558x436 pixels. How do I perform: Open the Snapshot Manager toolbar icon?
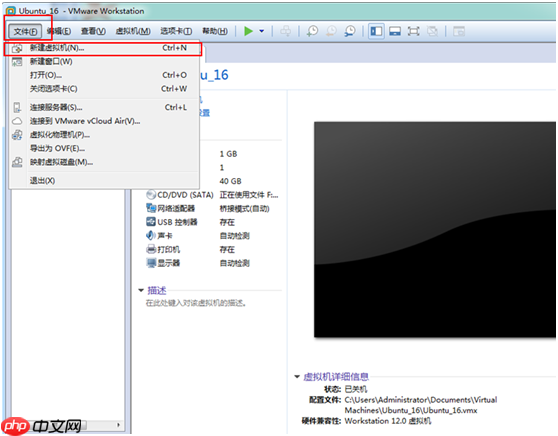350,31
